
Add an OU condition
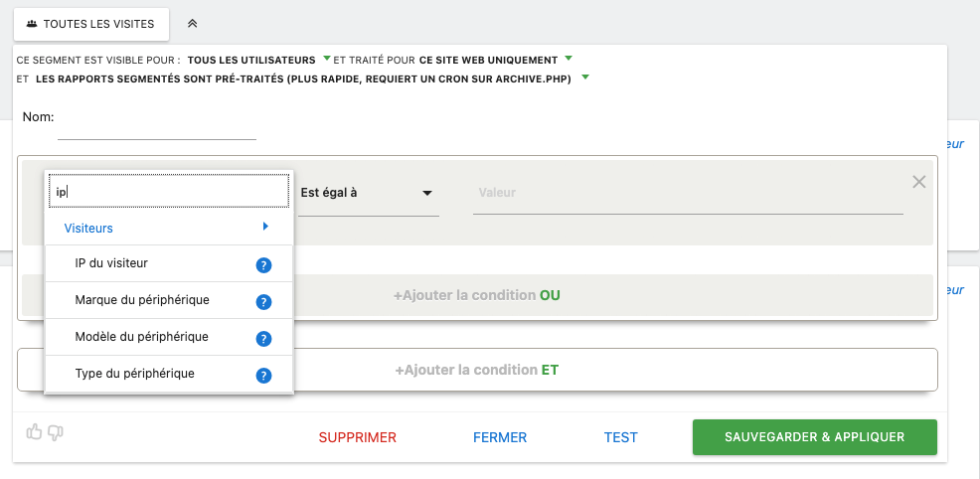pos(477,295)
